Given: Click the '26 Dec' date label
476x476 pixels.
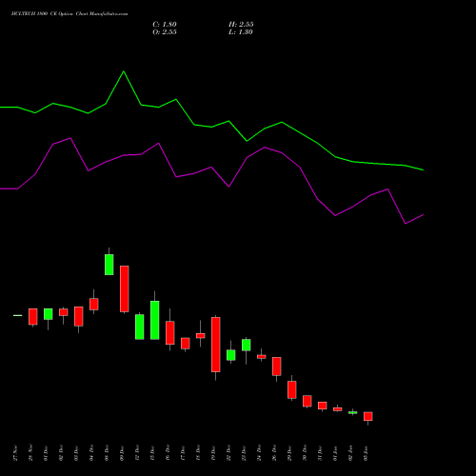Looking at the screenshot, I should coord(274,453).
